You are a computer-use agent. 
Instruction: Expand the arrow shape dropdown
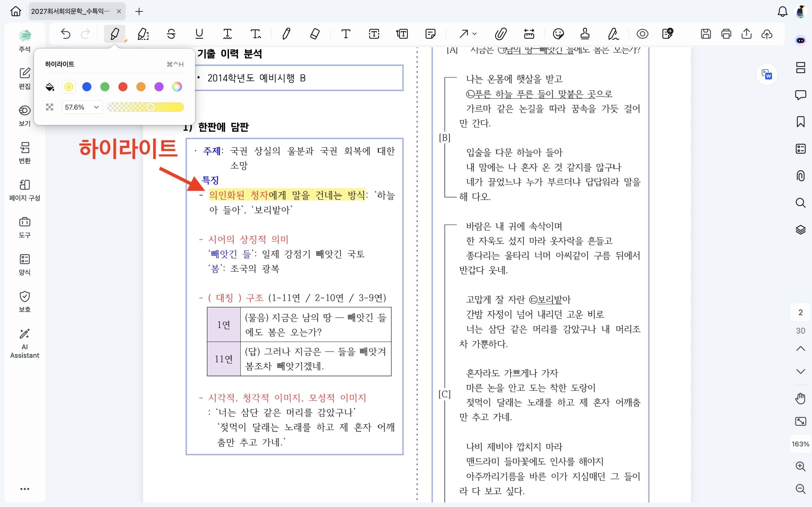475,34
